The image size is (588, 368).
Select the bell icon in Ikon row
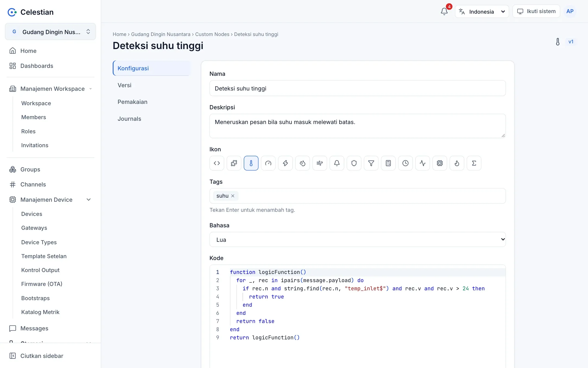[337, 163]
